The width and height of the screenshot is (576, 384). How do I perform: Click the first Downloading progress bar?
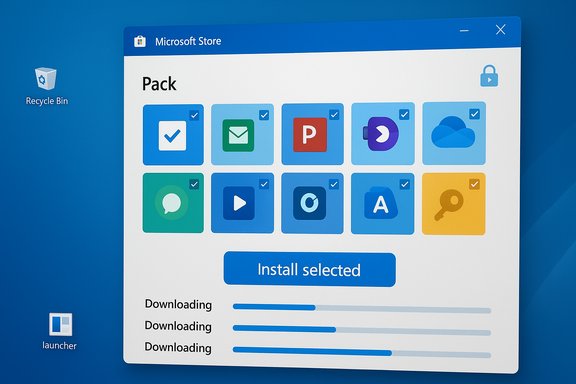[x=362, y=309]
